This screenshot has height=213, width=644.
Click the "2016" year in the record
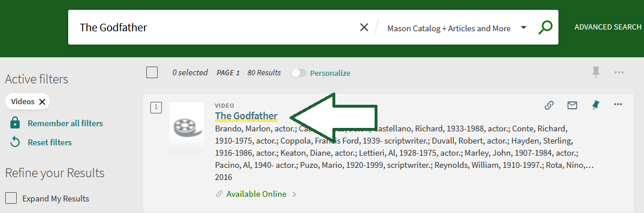click(223, 178)
